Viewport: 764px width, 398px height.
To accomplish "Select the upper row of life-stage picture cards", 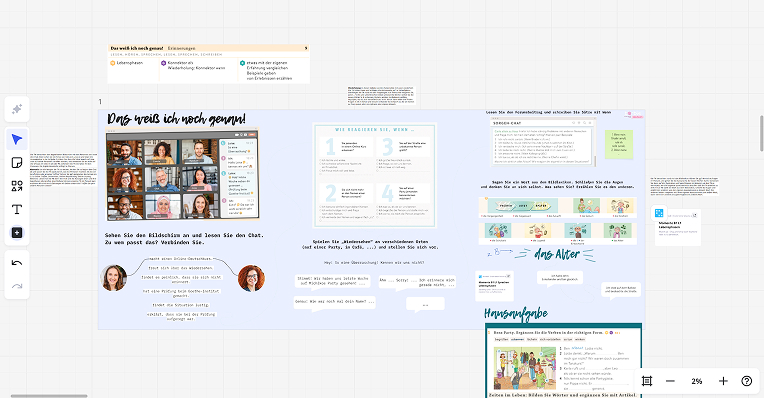I will click(557, 208).
